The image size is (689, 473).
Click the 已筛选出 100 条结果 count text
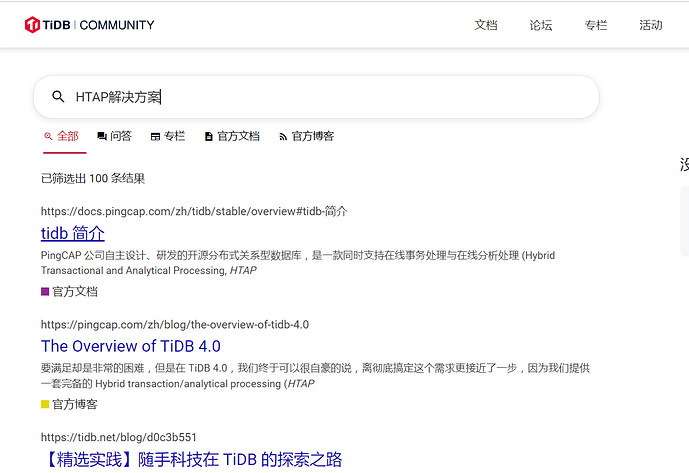[93, 178]
